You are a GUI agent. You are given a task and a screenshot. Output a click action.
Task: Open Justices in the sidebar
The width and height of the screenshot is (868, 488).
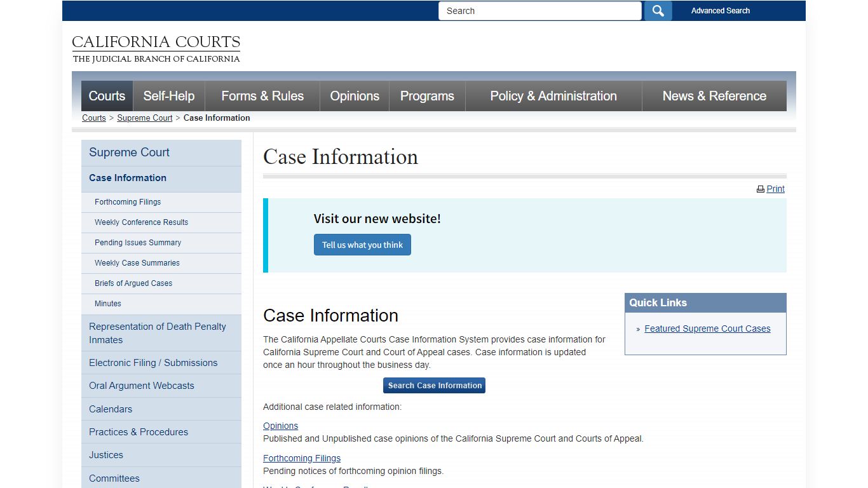(161, 455)
